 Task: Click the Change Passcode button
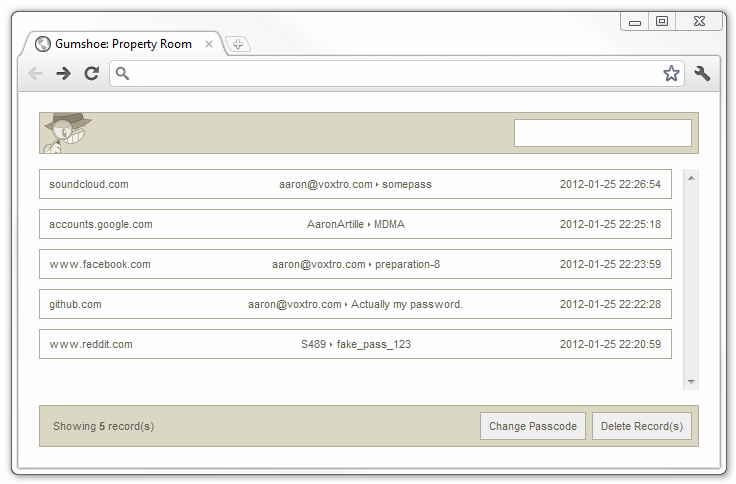click(533, 426)
